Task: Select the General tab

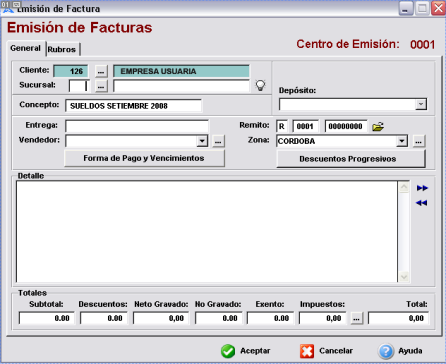Action: pyautogui.click(x=25, y=48)
